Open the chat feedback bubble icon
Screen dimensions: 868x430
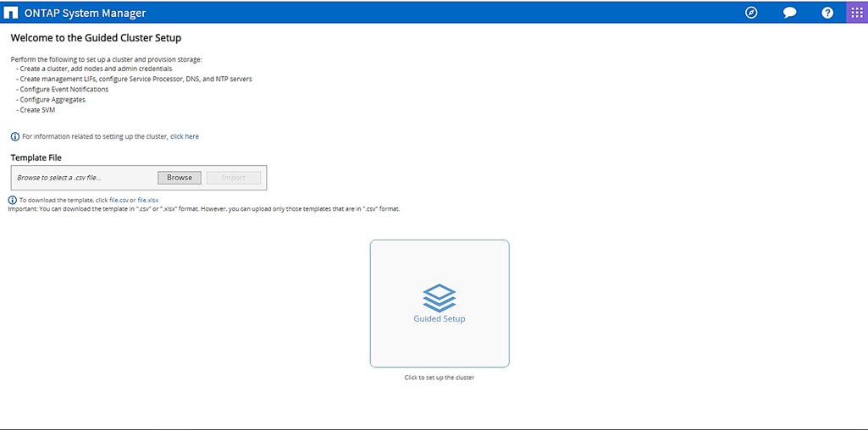[x=789, y=13]
